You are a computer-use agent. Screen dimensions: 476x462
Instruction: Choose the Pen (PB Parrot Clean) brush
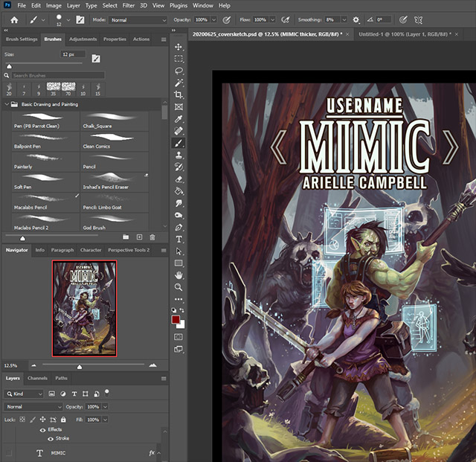45,121
